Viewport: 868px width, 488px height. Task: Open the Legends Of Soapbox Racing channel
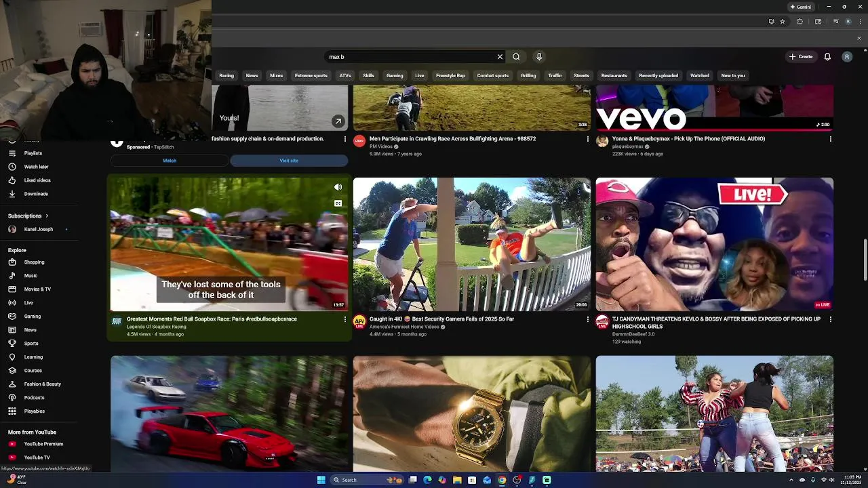point(157,327)
